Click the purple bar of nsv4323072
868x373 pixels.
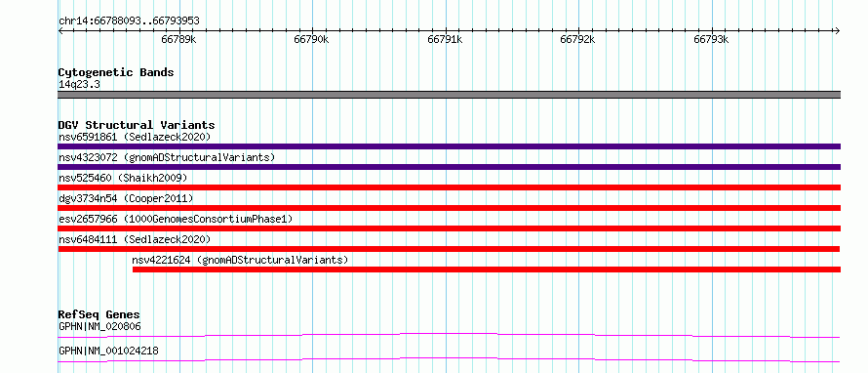[x=449, y=167]
